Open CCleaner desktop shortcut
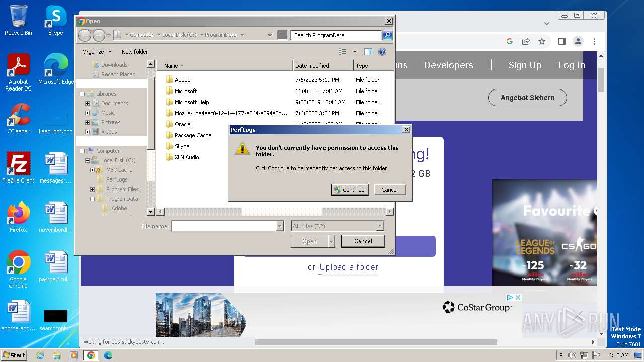 [18, 118]
